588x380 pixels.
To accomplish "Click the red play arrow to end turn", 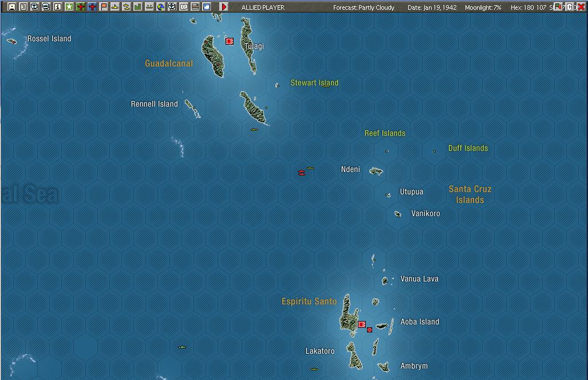I will 224,7.
